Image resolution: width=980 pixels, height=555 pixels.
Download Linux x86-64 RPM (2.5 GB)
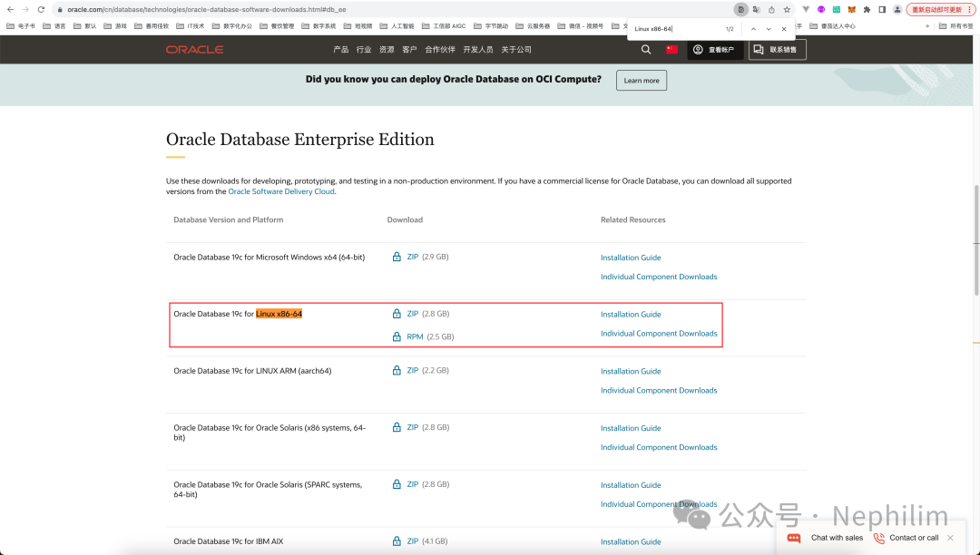point(415,336)
